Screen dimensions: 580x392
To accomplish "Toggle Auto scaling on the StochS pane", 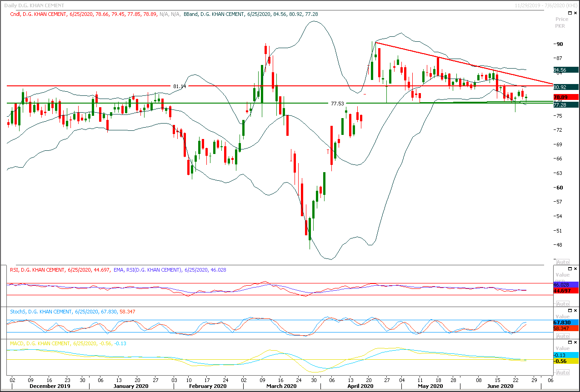I will (x=563, y=336).
